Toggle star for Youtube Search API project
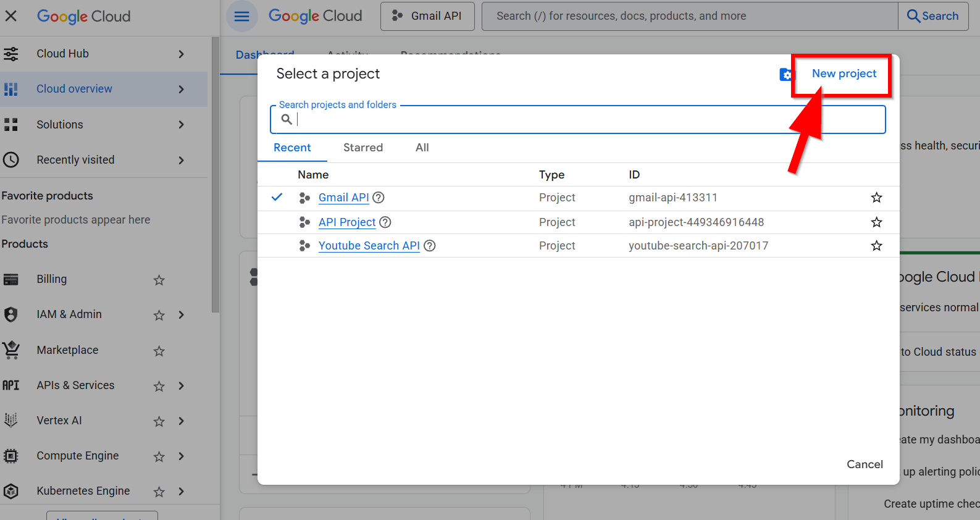The height and width of the screenshot is (520, 980). click(x=876, y=246)
